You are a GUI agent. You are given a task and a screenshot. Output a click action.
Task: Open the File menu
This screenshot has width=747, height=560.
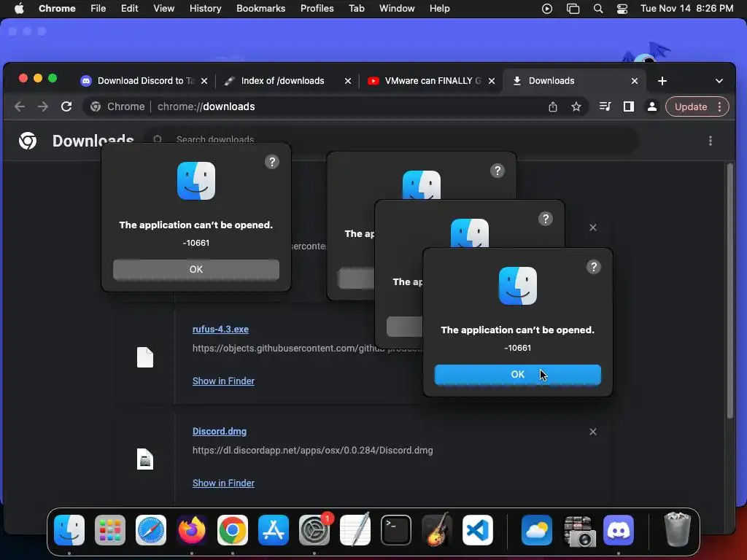pos(98,9)
